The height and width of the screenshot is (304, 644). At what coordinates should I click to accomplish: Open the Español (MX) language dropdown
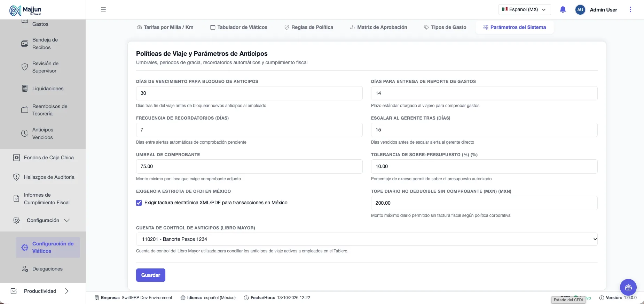[x=525, y=9]
